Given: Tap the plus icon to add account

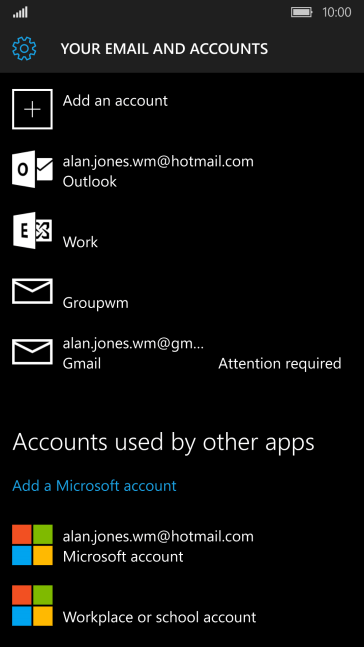Looking at the screenshot, I should [x=32, y=109].
